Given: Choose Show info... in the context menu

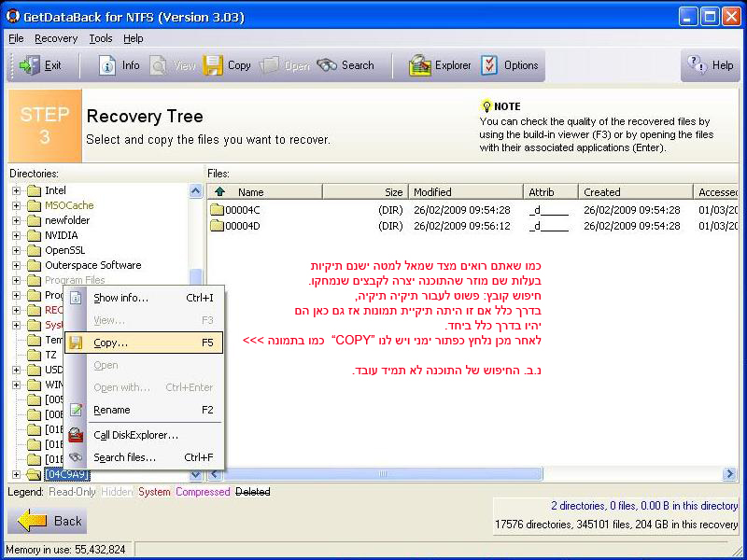Looking at the screenshot, I should coord(144,298).
